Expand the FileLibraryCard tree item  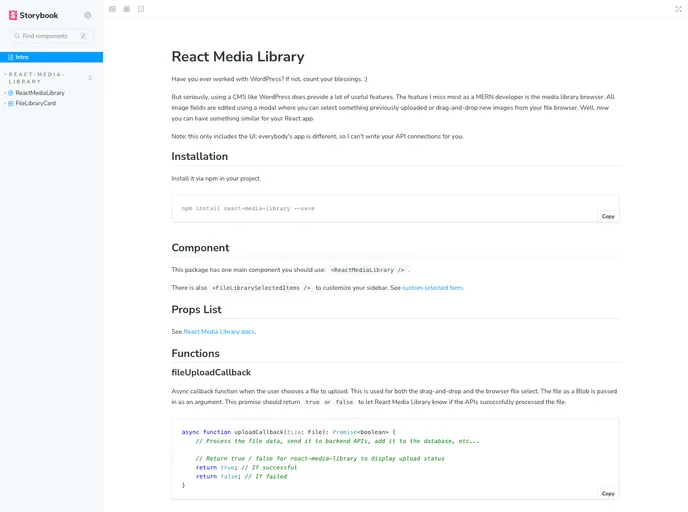tap(36, 104)
